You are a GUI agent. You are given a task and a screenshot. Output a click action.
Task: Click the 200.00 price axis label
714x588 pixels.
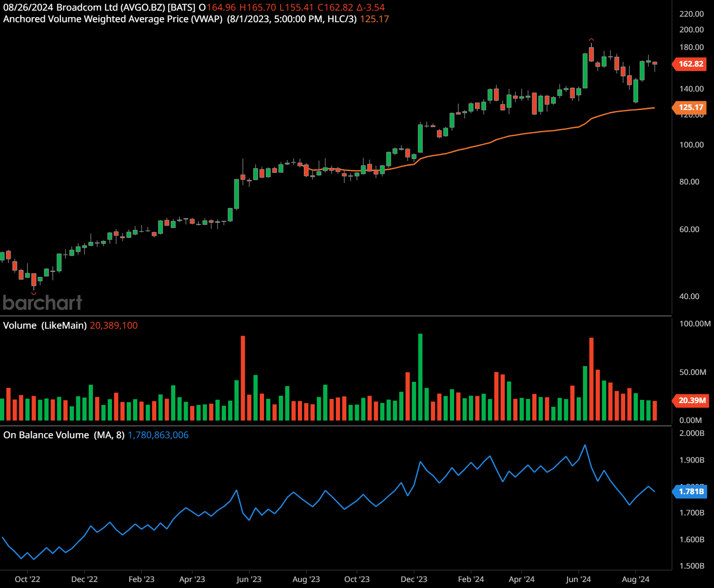click(691, 30)
